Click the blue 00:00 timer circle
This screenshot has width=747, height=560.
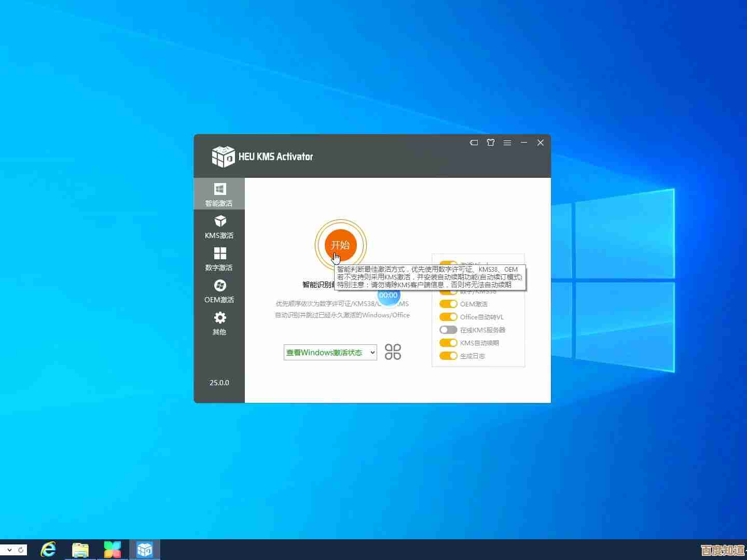click(388, 296)
